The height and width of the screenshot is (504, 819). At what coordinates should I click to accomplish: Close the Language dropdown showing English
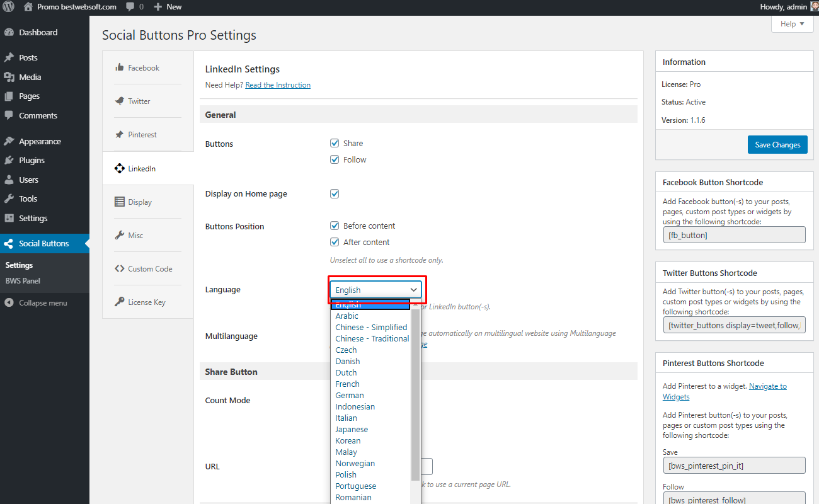pos(376,290)
